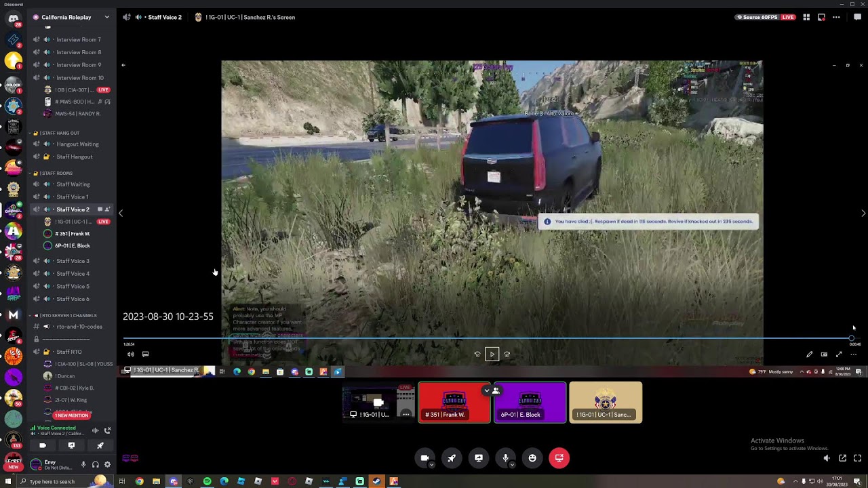The height and width of the screenshot is (488, 868).
Task: Join Interview Room 7 voice channel
Action: pyautogui.click(x=73, y=39)
